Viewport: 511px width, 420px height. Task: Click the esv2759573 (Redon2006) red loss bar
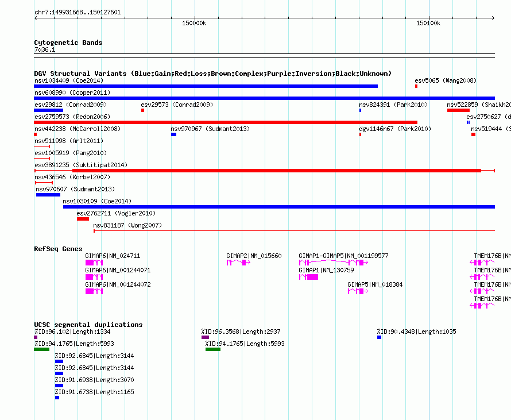pos(226,122)
